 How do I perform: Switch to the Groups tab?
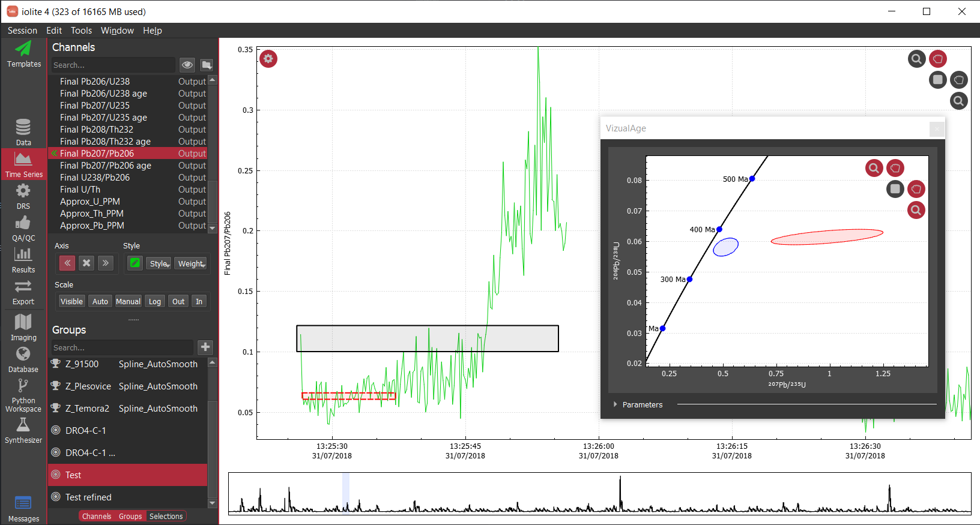pos(130,516)
